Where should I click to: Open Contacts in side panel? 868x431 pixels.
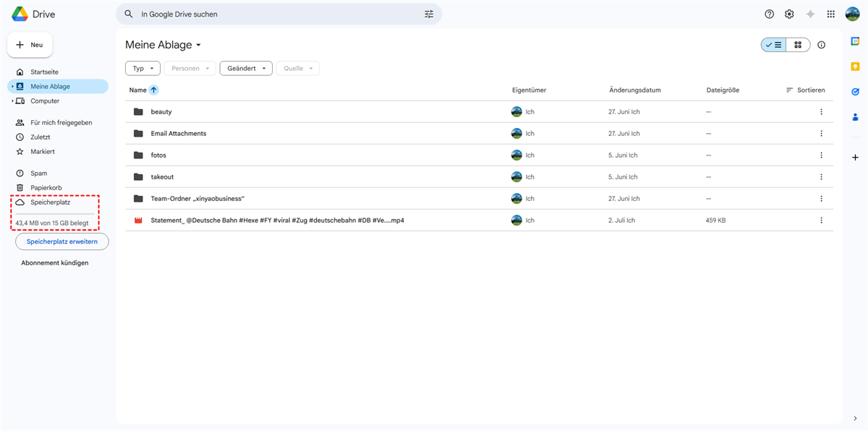point(855,117)
